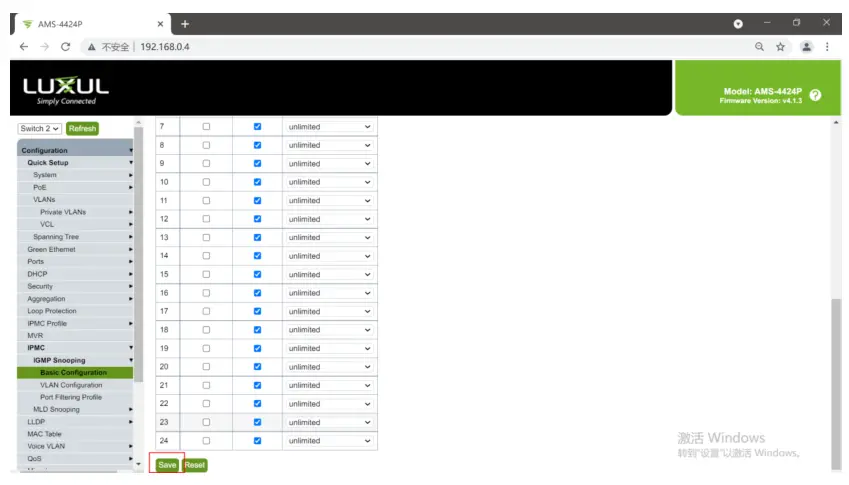Open the Loop Protection menu item
Image resolution: width=849 pixels, height=485 pixels.
pyautogui.click(x=75, y=311)
